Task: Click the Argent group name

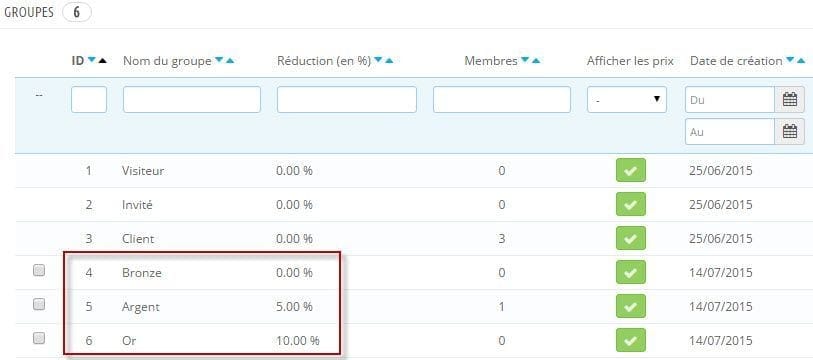Action: pyautogui.click(x=141, y=307)
